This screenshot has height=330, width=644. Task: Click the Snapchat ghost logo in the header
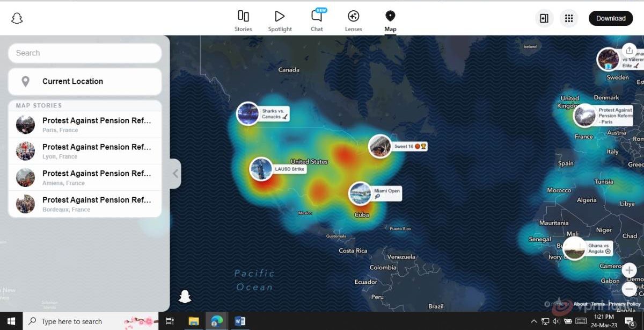coord(17,19)
